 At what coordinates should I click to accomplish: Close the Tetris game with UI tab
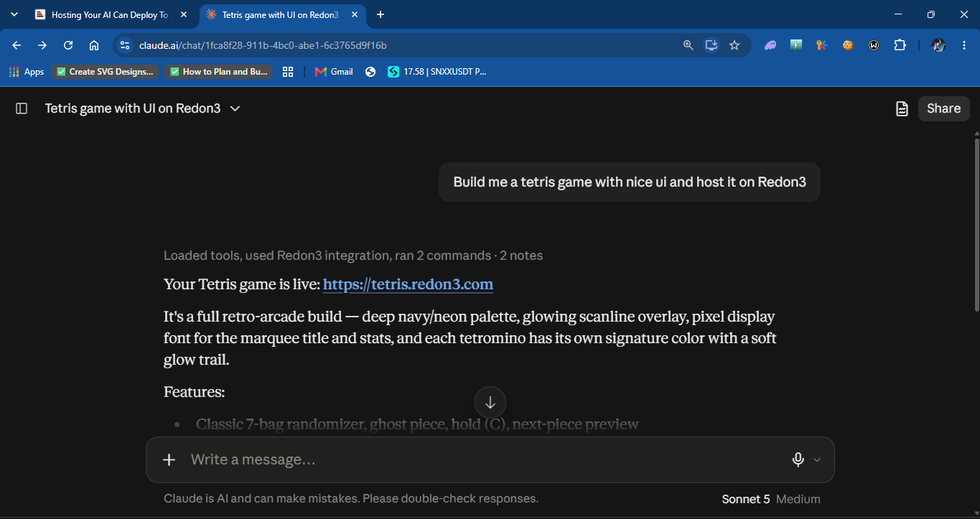click(354, 14)
